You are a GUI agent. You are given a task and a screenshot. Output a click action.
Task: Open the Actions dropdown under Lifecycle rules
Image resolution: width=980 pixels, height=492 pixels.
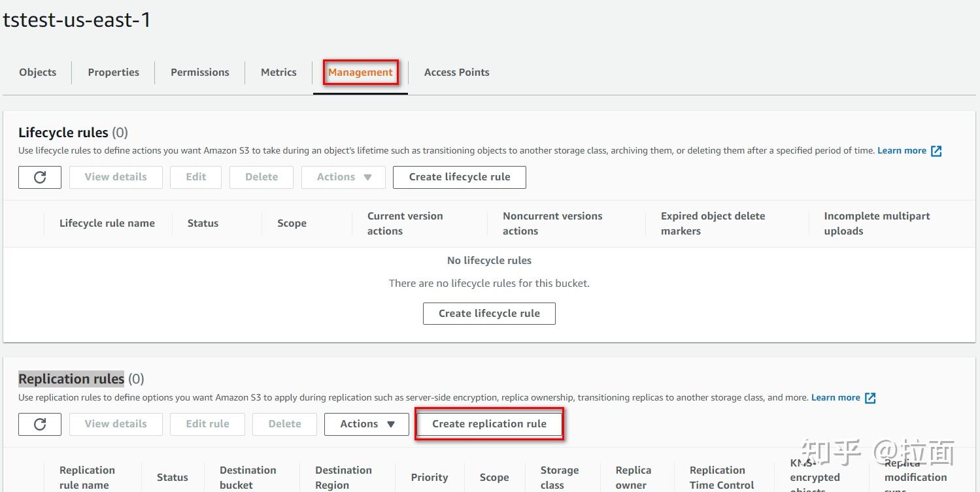343,176
